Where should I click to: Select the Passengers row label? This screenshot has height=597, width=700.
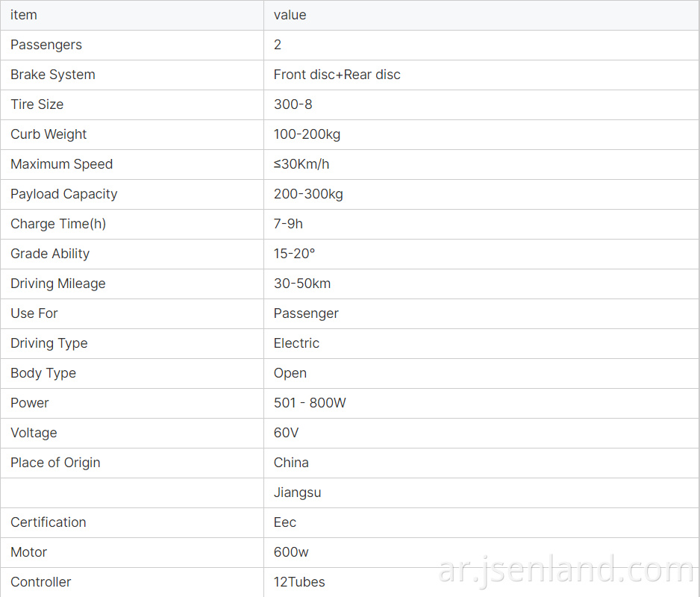tap(46, 45)
